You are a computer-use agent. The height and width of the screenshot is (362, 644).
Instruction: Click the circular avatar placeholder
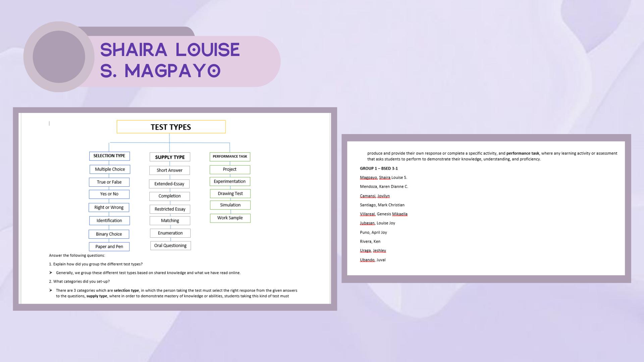coord(59,57)
